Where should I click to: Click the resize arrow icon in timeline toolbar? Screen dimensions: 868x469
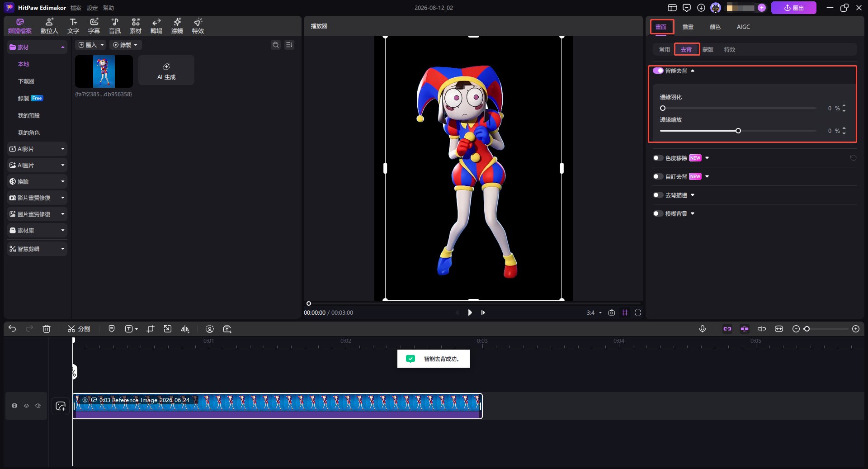(168, 329)
